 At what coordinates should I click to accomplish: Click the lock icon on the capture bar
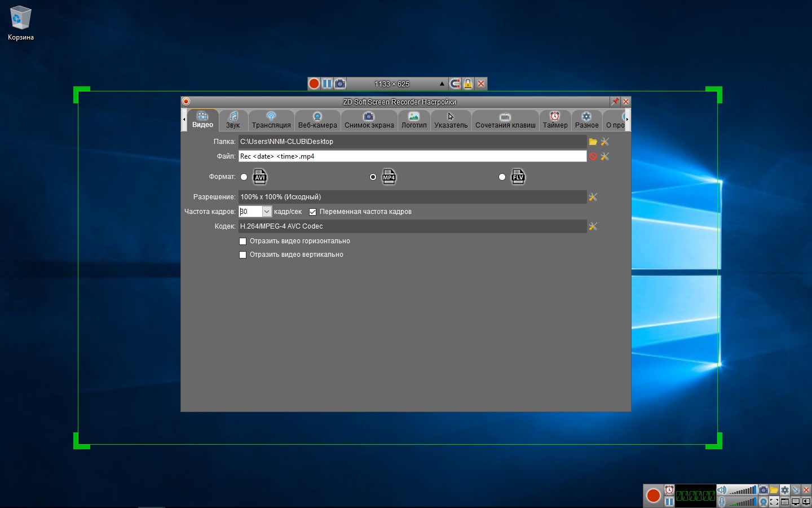tap(468, 84)
